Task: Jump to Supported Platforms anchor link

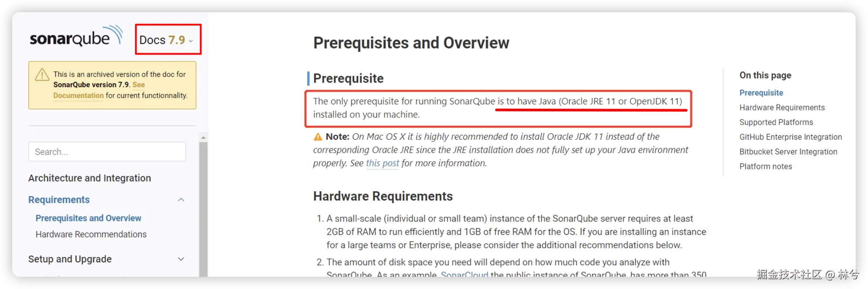Action: (776, 122)
